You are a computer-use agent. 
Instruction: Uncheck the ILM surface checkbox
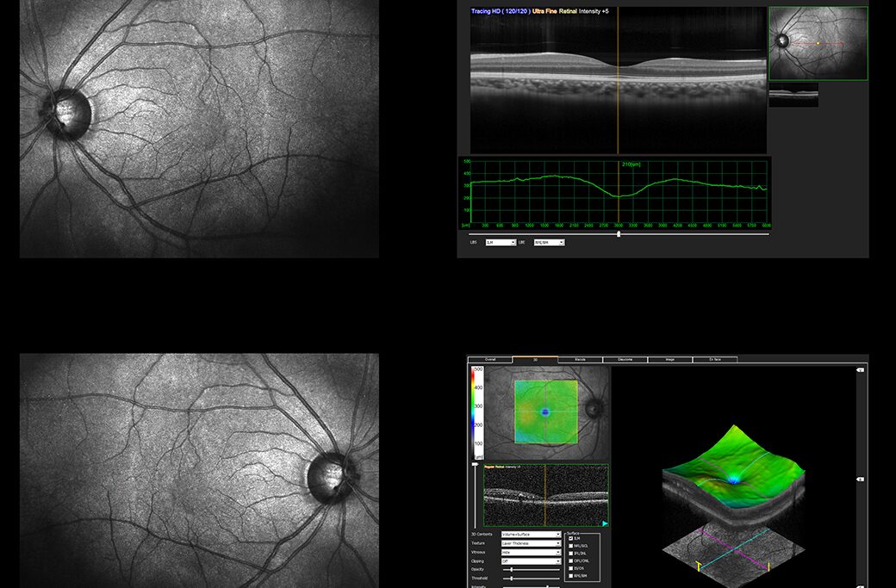(x=570, y=538)
